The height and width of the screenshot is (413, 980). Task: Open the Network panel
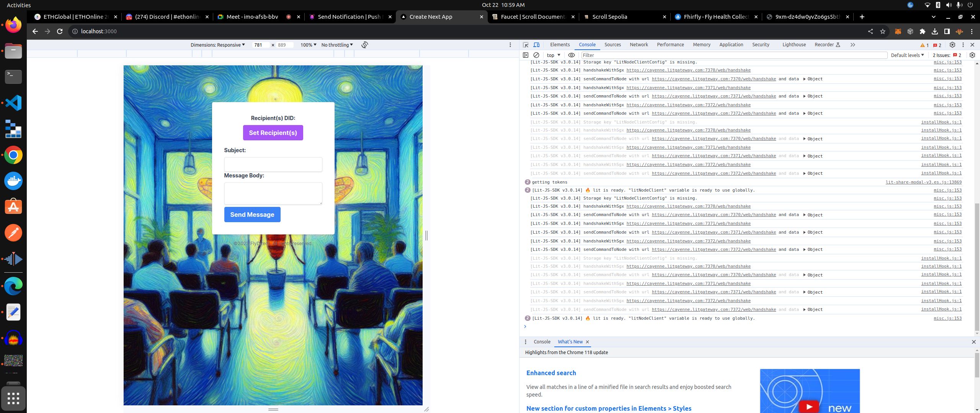point(639,45)
